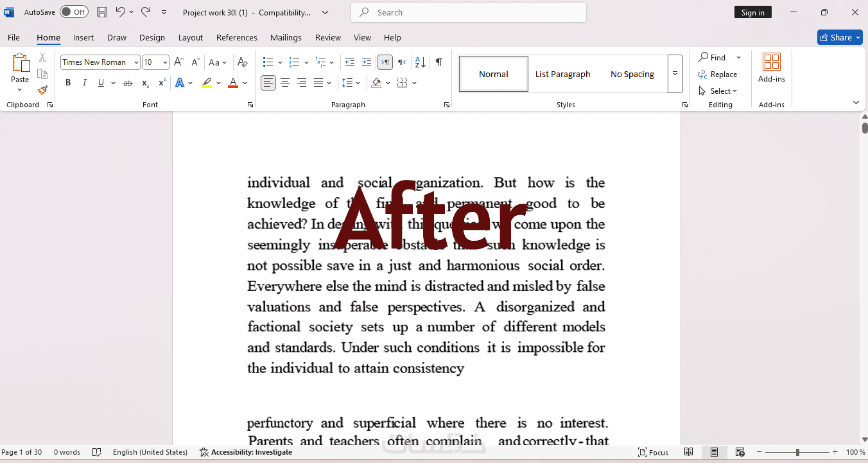Open the Font dialog launcher

[250, 105]
